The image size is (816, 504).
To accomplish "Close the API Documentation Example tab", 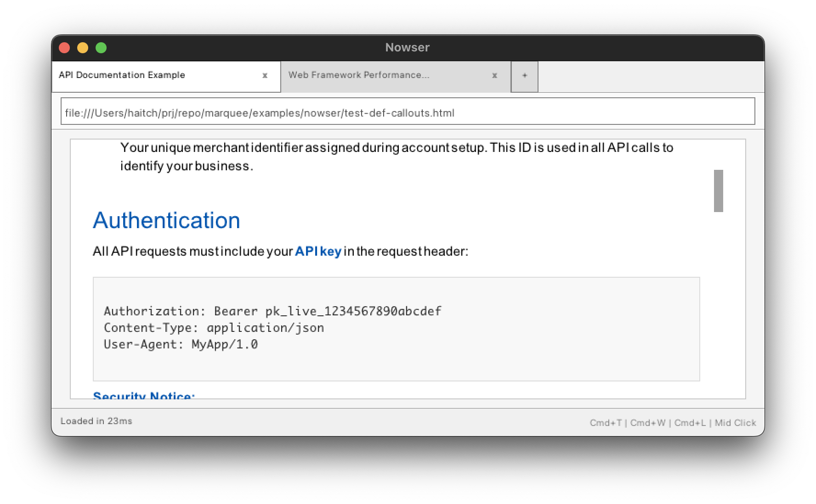I will [x=265, y=76].
